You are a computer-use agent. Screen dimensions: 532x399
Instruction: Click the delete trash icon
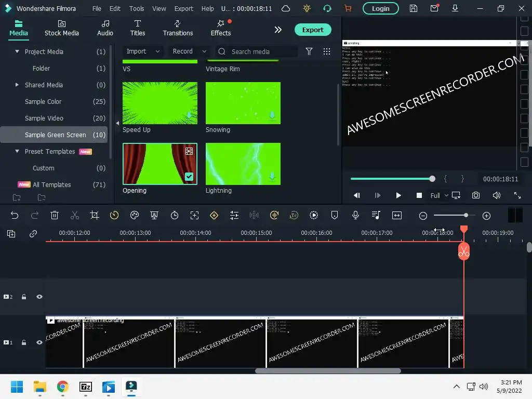coord(54,216)
